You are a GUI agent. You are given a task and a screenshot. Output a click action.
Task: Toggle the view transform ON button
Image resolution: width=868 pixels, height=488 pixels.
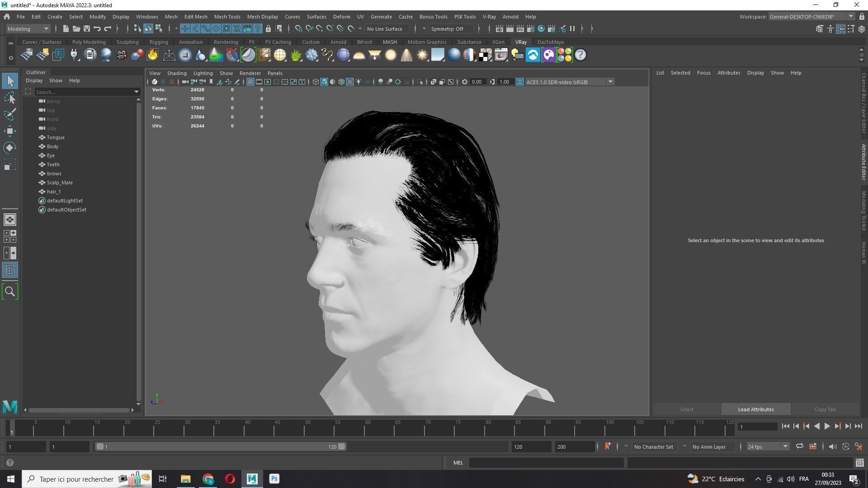tap(519, 82)
